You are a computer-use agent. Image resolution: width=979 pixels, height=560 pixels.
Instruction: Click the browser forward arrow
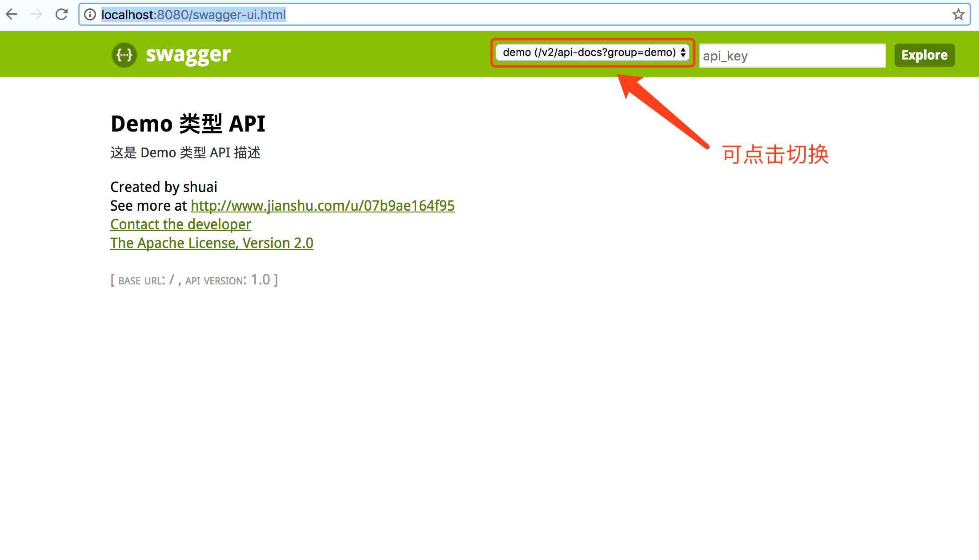point(36,15)
